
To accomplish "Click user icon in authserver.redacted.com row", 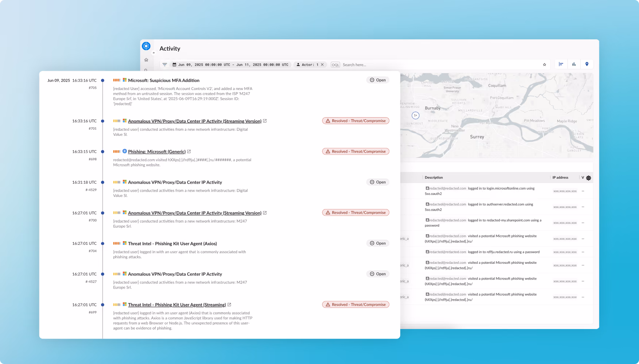I will [x=427, y=204].
